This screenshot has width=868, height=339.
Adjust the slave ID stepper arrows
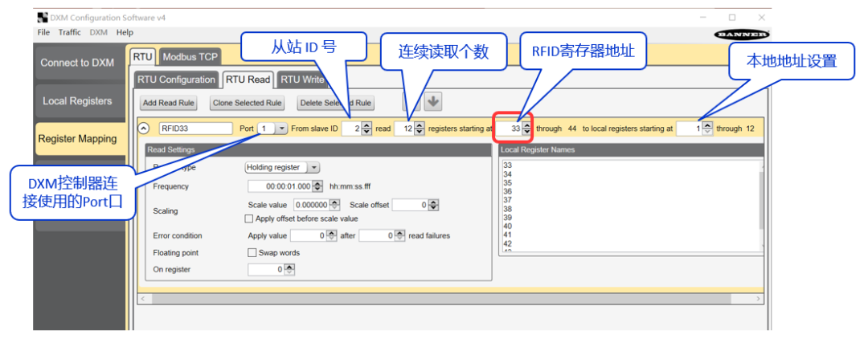coord(366,128)
